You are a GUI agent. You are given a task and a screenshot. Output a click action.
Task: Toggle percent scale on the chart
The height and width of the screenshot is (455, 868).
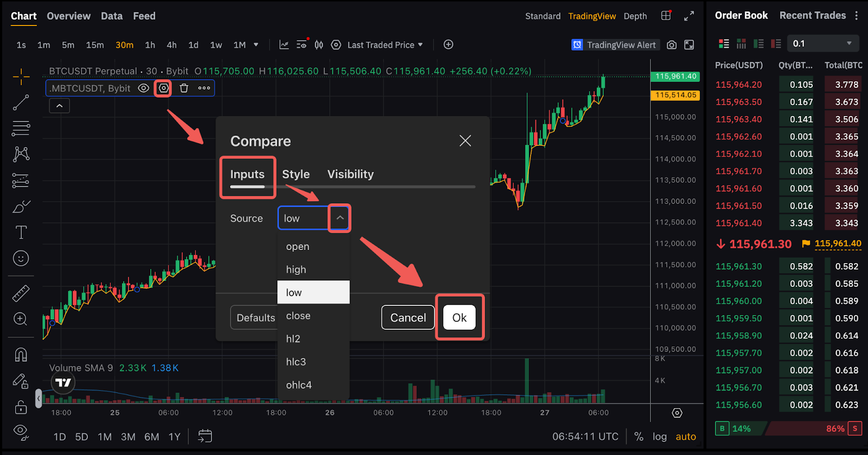click(639, 437)
